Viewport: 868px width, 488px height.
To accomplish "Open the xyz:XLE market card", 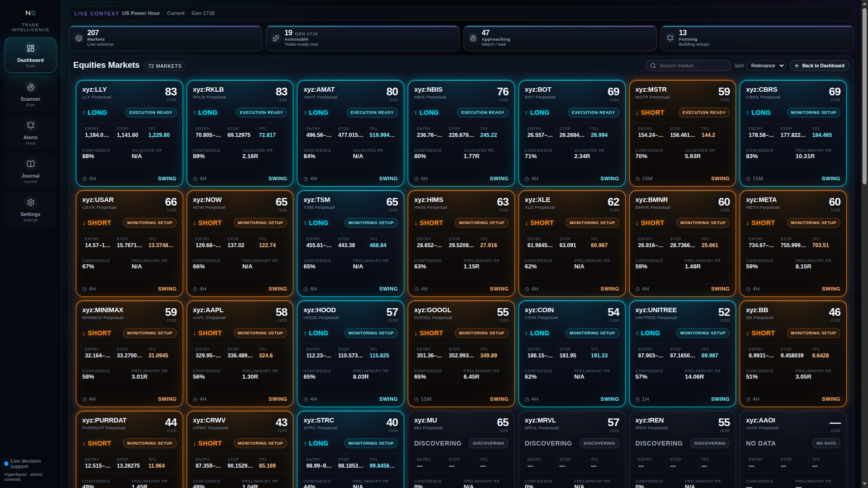I will click(x=572, y=244).
